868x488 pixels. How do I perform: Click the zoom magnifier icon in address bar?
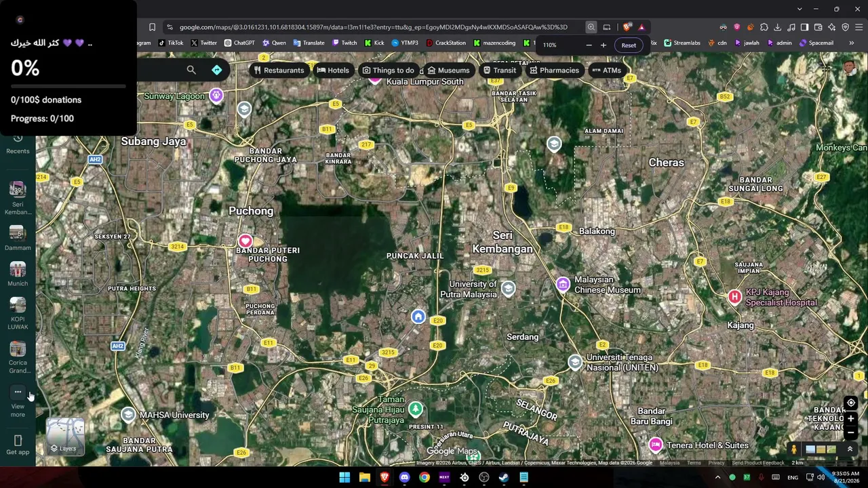coord(591,27)
